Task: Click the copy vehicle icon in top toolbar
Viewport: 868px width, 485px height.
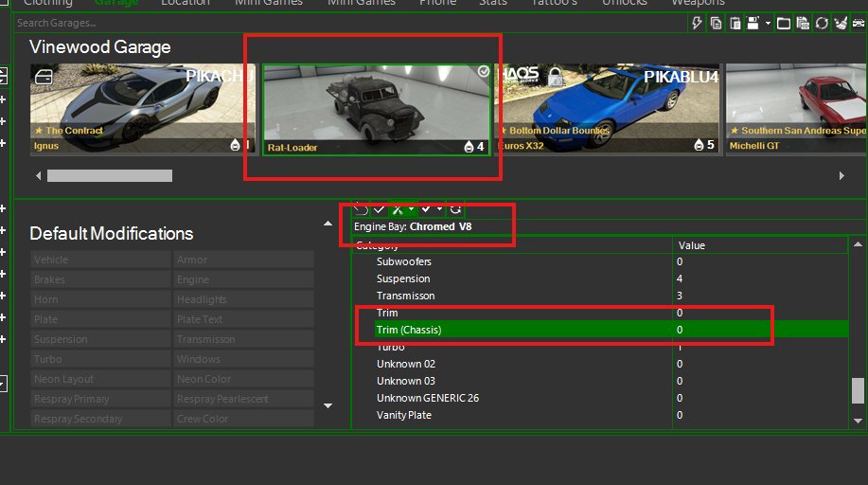Action: tap(716, 24)
